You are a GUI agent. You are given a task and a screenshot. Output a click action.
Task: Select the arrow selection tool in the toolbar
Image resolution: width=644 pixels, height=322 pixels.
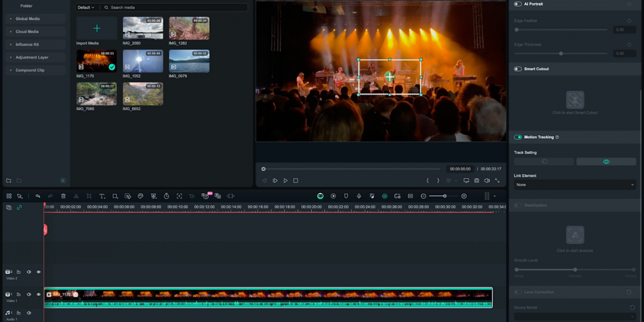(x=20, y=196)
